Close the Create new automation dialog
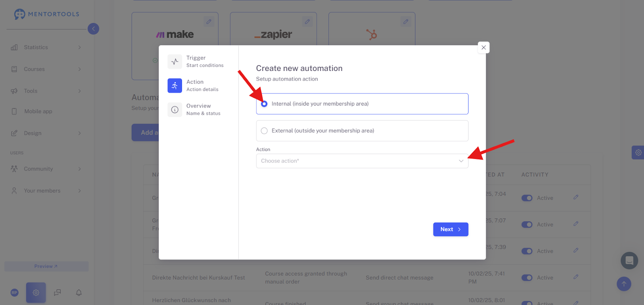This screenshot has height=305, width=644. coord(483,48)
